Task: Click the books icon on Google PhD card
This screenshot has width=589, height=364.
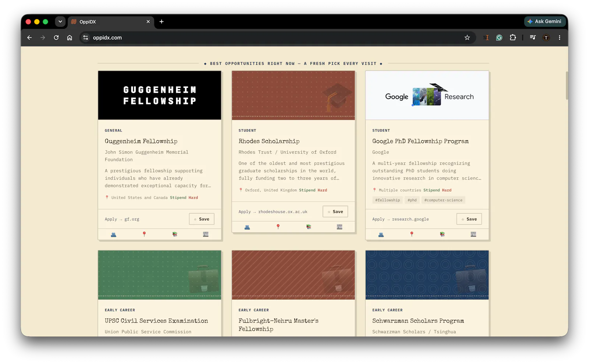Action: pyautogui.click(x=442, y=234)
